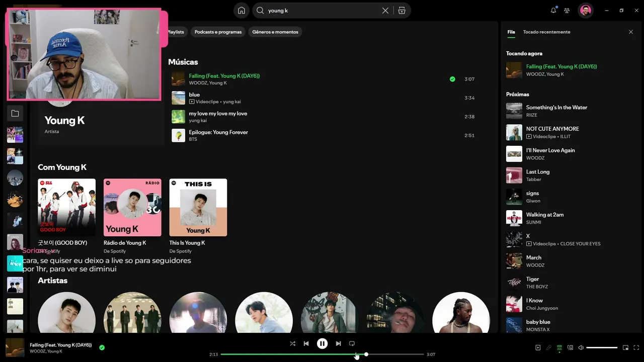This screenshot has height=362, width=644.
Task: Select the Playlists filter chip
Action: click(x=176, y=32)
